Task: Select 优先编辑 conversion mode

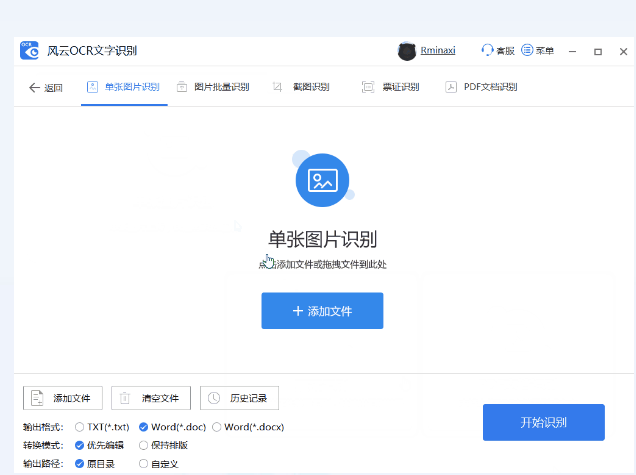Action: point(99,445)
